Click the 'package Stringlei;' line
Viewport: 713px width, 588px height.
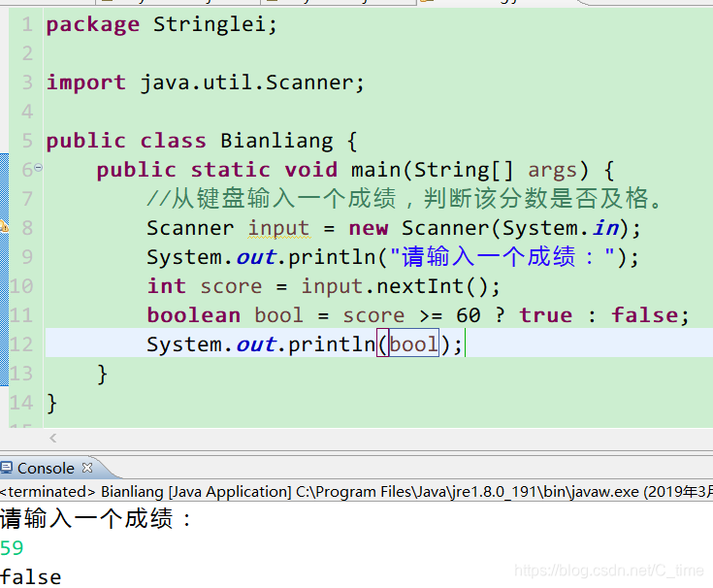point(161,24)
